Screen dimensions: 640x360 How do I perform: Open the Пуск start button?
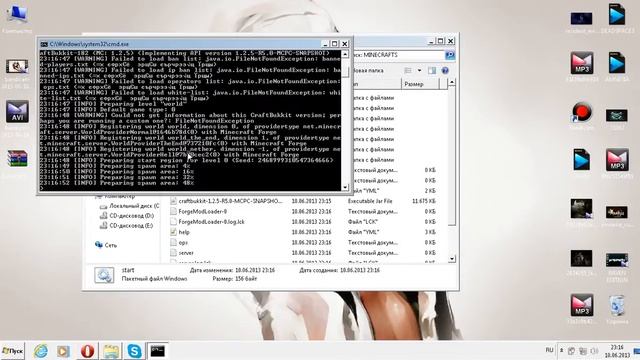tap(12, 351)
